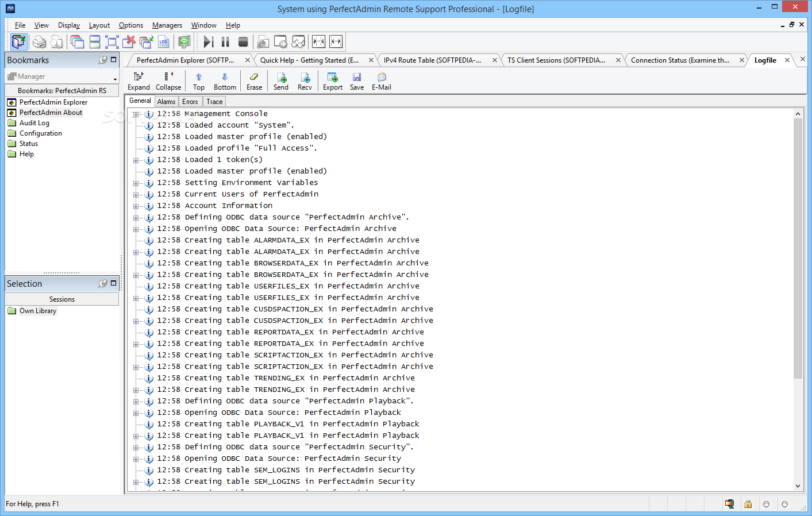Click the Bookmarks: PerfectAdmin RS header
Viewport: 812px width, 516px height.
(x=61, y=91)
